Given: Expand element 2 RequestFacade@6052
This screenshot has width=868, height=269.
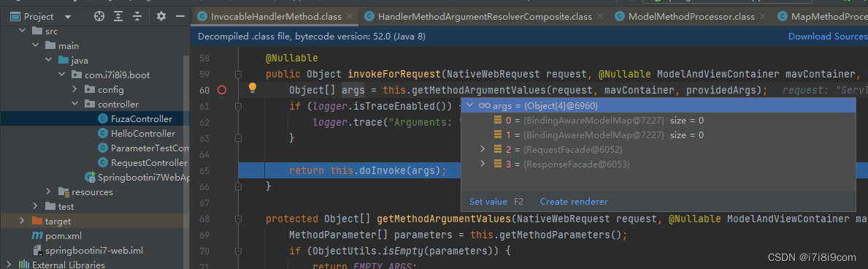Looking at the screenshot, I should 482,148.
